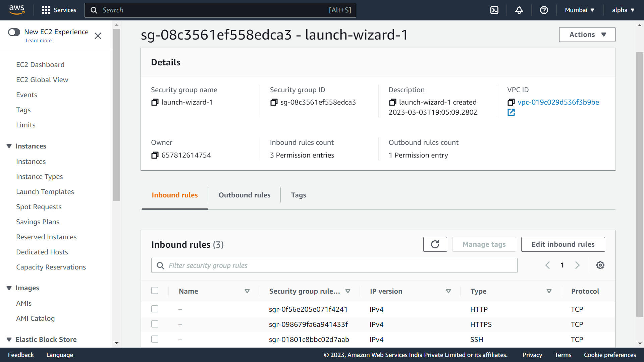This screenshot has width=644, height=362.
Task: Click the help question mark icon
Action: 544,10
